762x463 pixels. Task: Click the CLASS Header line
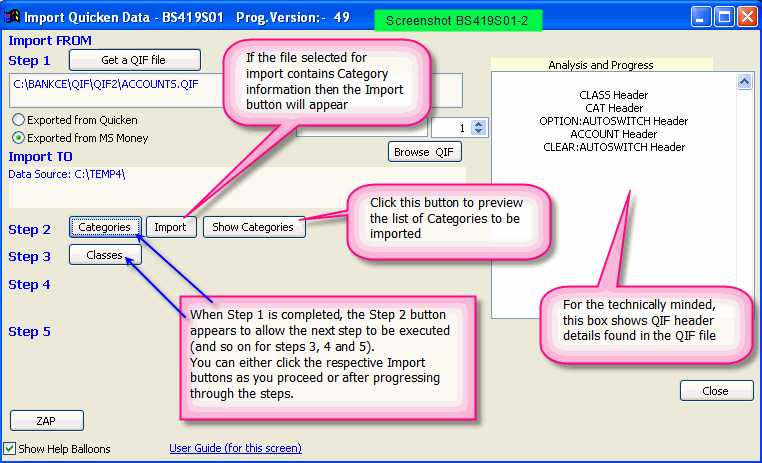[614, 95]
